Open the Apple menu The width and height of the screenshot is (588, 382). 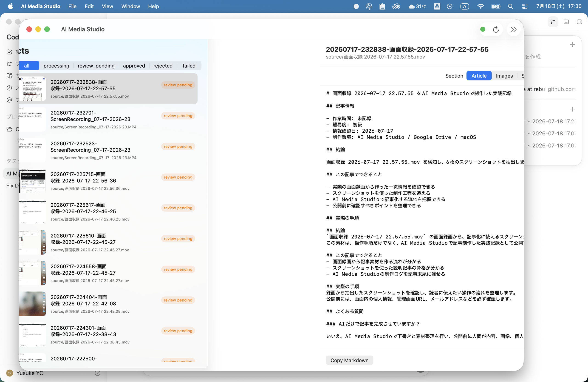pos(10,6)
